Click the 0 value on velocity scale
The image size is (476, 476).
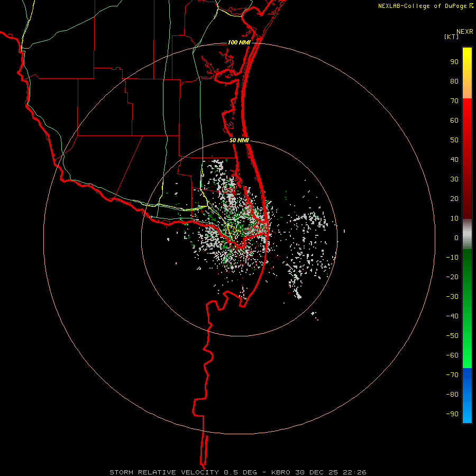456,237
